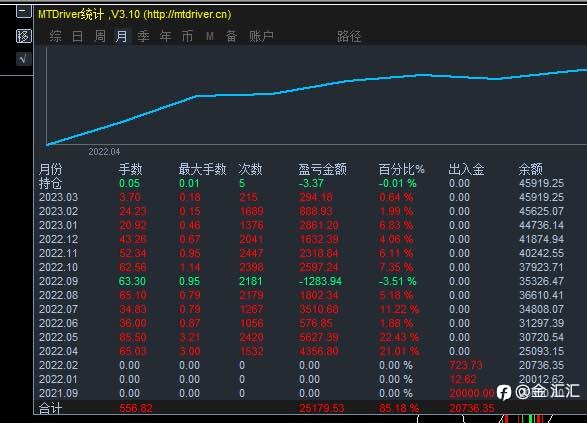The height and width of the screenshot is (423, 587).
Task: Click the 34808.07 balance value
Action: [541, 309]
